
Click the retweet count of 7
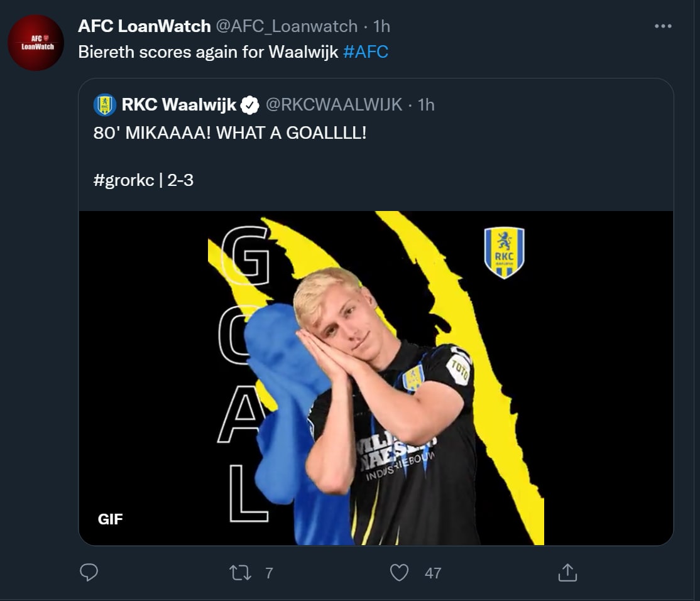(x=269, y=573)
